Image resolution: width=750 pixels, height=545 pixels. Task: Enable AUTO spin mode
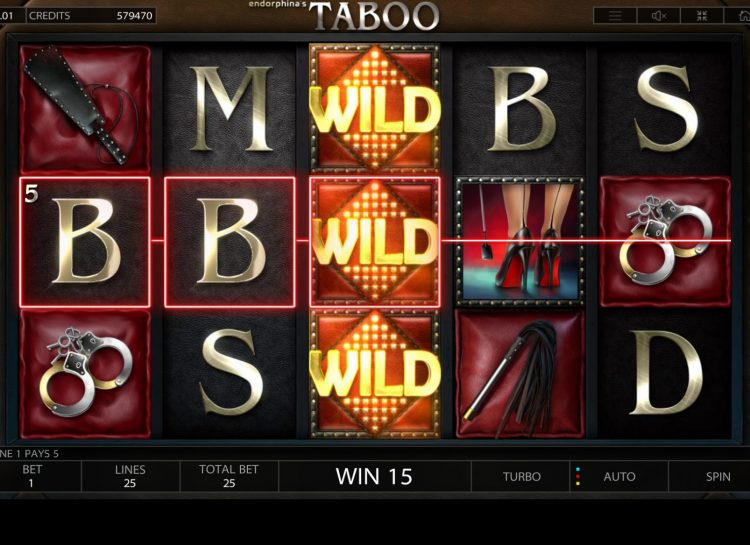(619, 476)
